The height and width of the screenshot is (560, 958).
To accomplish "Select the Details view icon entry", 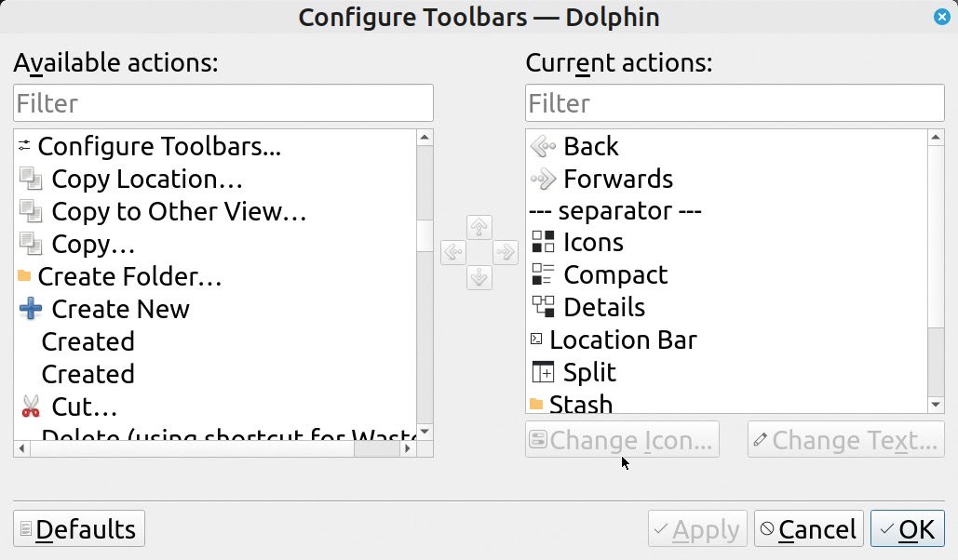I will pos(543,307).
